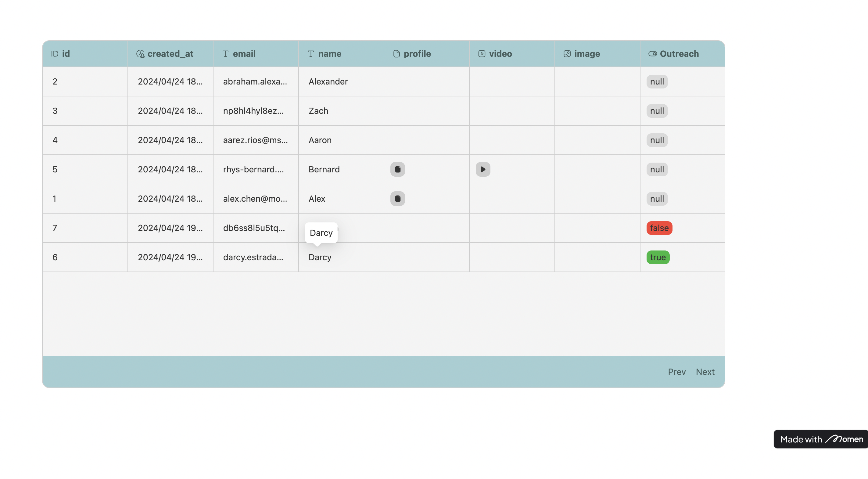Click the null Outreach tag for Aaron
The height and width of the screenshot is (479, 868).
[x=657, y=140]
